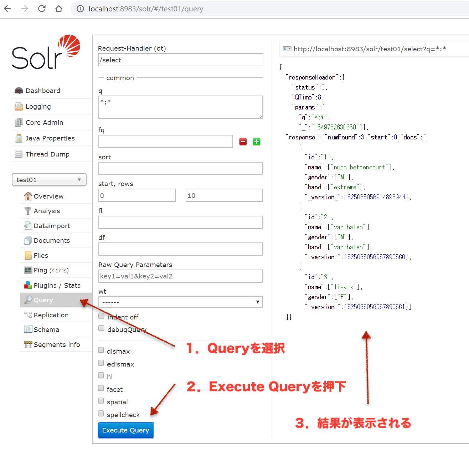Screen dimensions: 469x476
Task: Click the q query textarea
Action: pyautogui.click(x=181, y=107)
